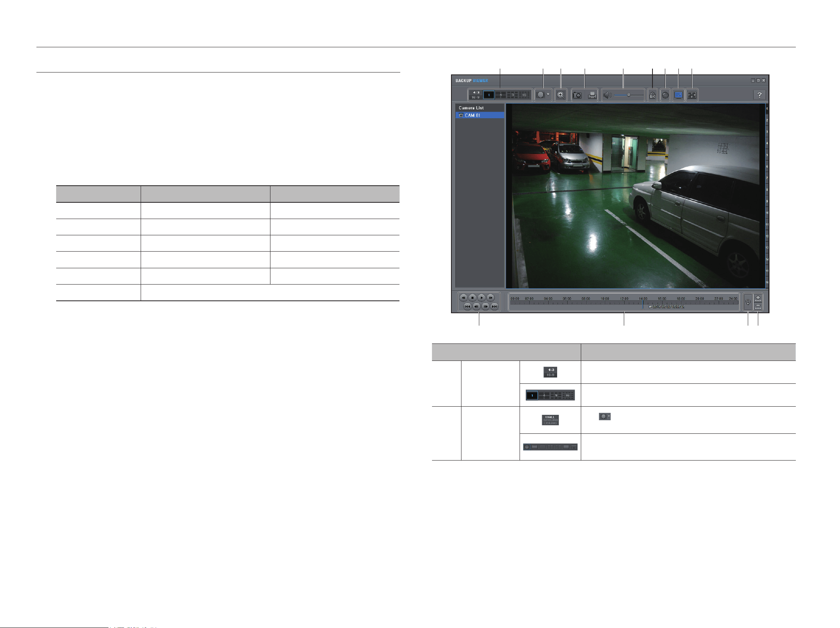Capture a snapshot with the camera icon
The width and height of the screenshot is (840, 628).
(x=577, y=95)
